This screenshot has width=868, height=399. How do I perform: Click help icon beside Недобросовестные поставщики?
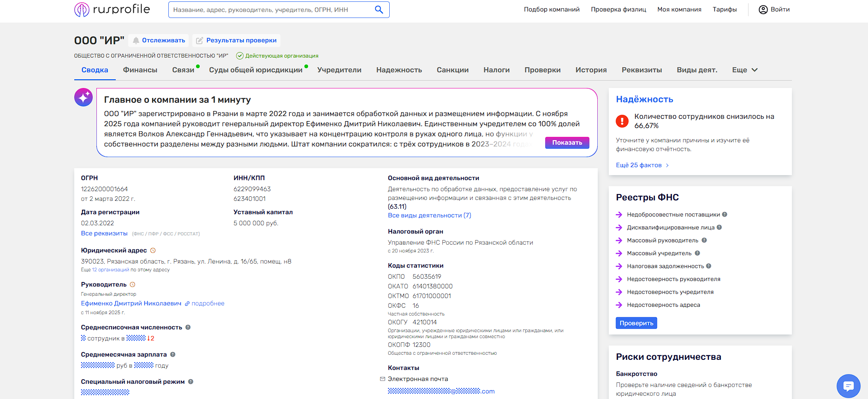725,214
